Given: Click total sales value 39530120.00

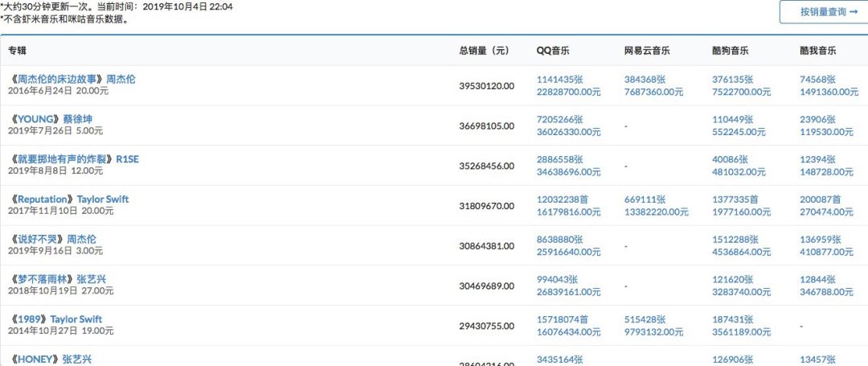Looking at the screenshot, I should coord(486,86).
